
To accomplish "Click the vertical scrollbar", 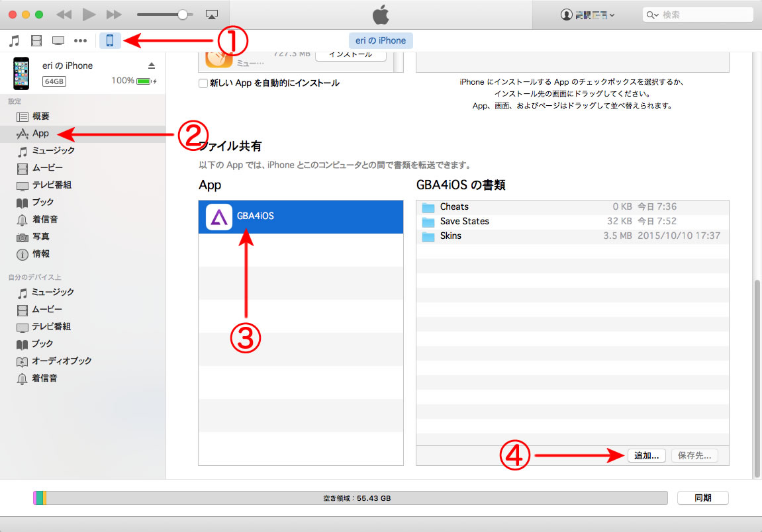I will click(757, 379).
